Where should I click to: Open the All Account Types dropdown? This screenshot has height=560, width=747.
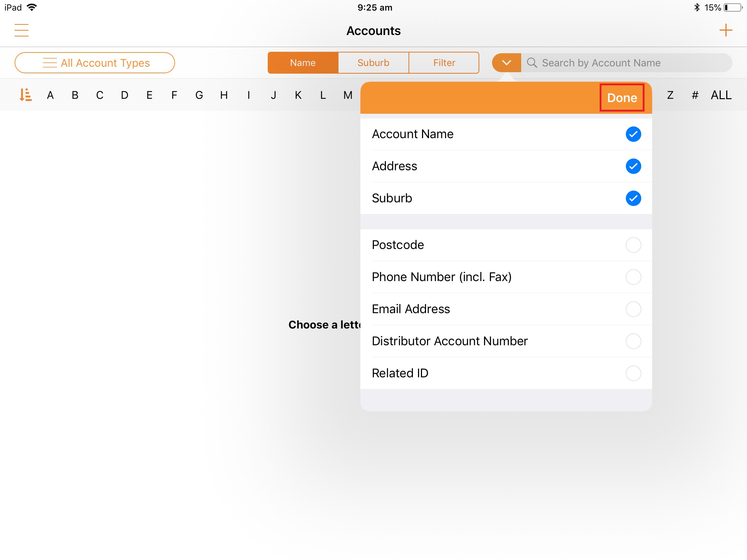pos(95,63)
